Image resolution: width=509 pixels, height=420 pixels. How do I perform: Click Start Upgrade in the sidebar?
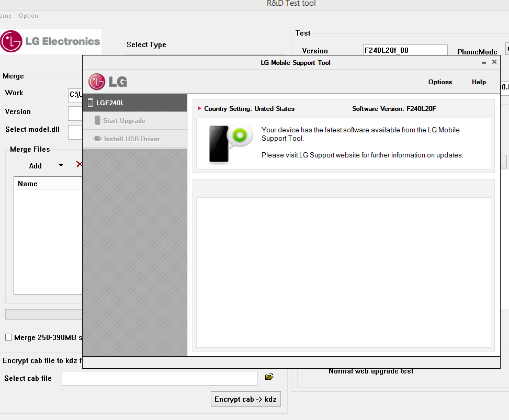coord(135,121)
